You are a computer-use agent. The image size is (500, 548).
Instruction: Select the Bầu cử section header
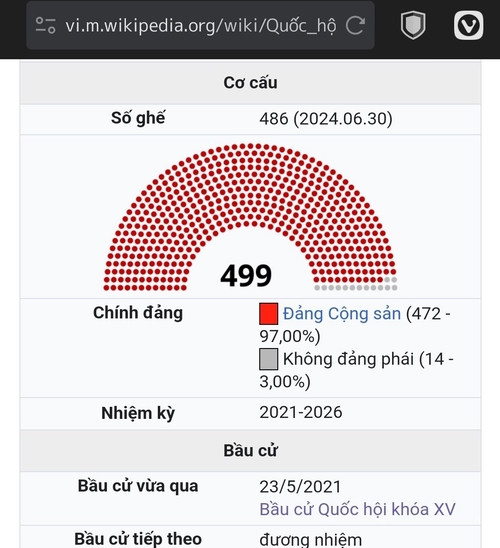pyautogui.click(x=251, y=450)
